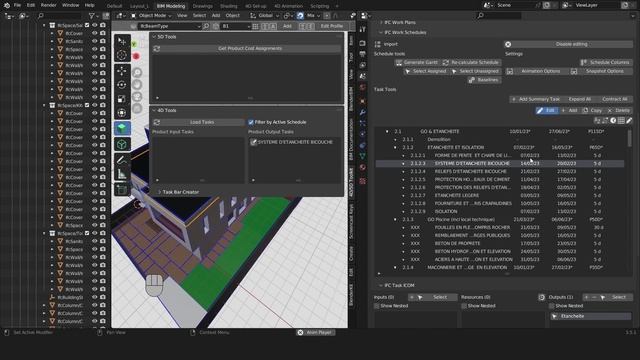The width and height of the screenshot is (640, 360).
Task: Click the search icon next to IfcBeamType
Action: click(206, 26)
